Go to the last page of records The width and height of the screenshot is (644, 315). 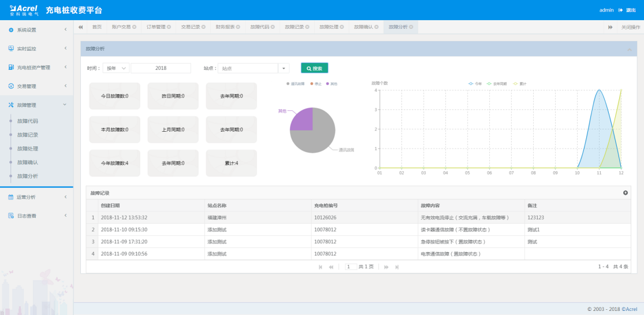[x=397, y=266]
